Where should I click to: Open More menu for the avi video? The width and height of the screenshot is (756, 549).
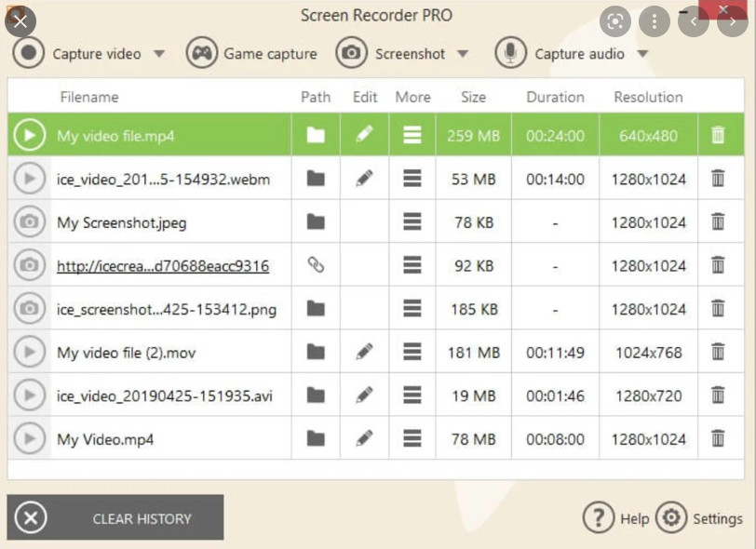click(x=412, y=395)
